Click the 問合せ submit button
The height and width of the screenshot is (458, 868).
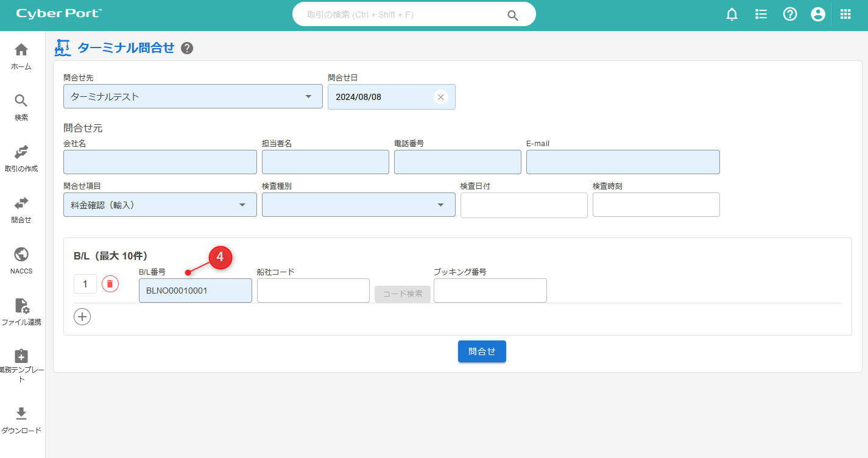coord(482,351)
